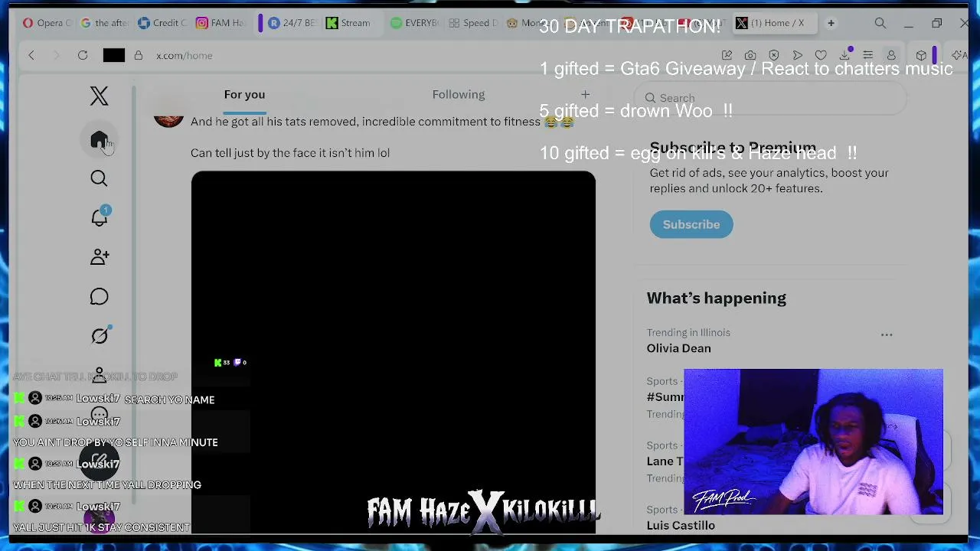
Task: Open the Follow people icon in sidebar
Action: pyautogui.click(x=99, y=257)
